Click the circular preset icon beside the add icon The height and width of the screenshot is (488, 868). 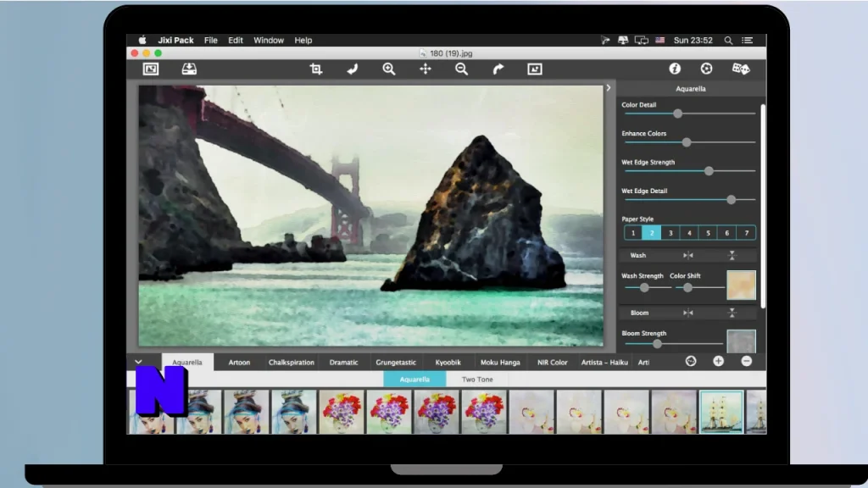coord(691,361)
